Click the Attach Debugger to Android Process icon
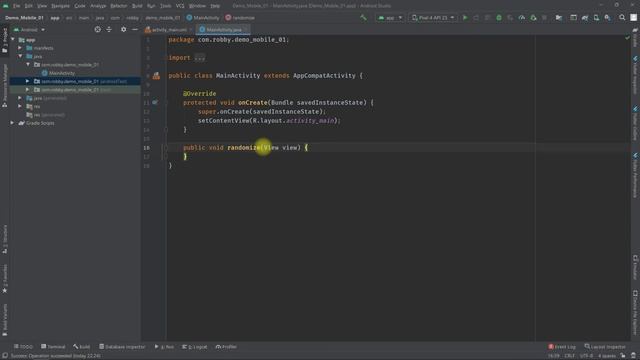 pos(533,18)
